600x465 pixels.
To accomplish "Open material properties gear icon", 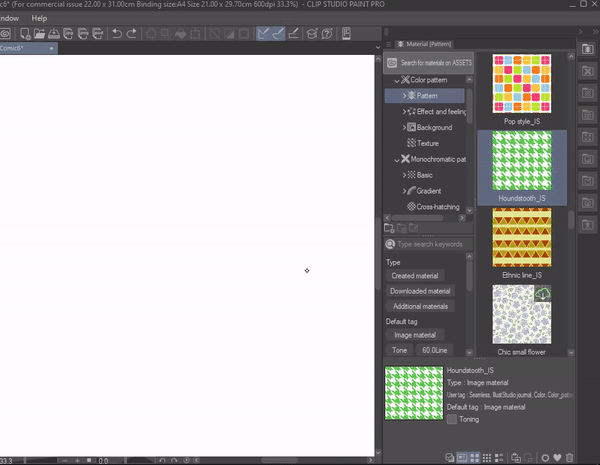I will [x=545, y=458].
